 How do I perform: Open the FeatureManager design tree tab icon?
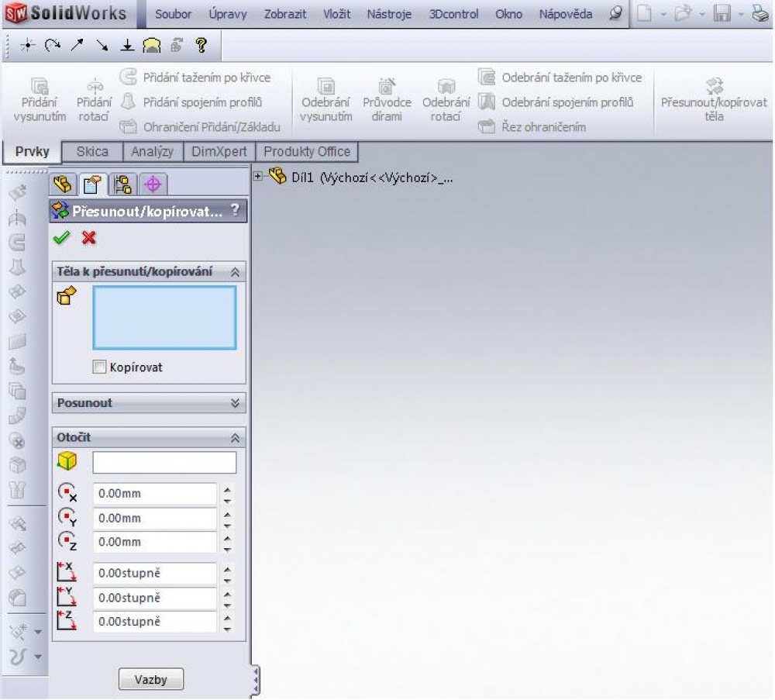[63, 184]
